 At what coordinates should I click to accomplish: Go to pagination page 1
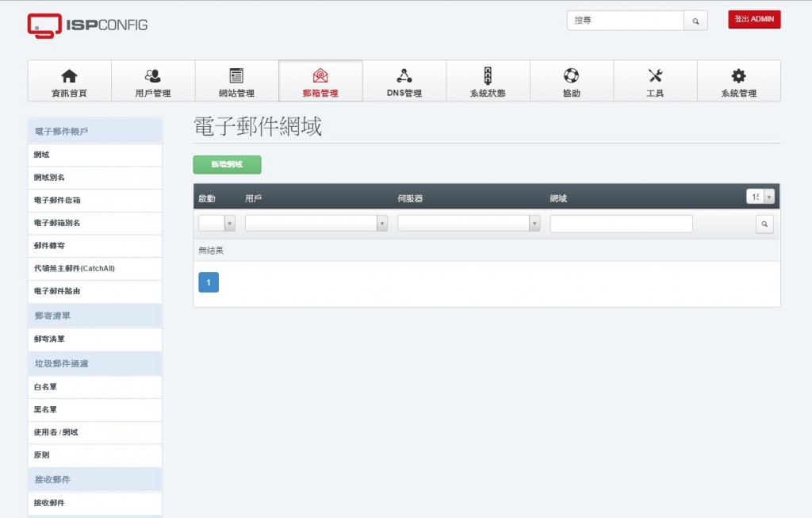pyautogui.click(x=209, y=282)
